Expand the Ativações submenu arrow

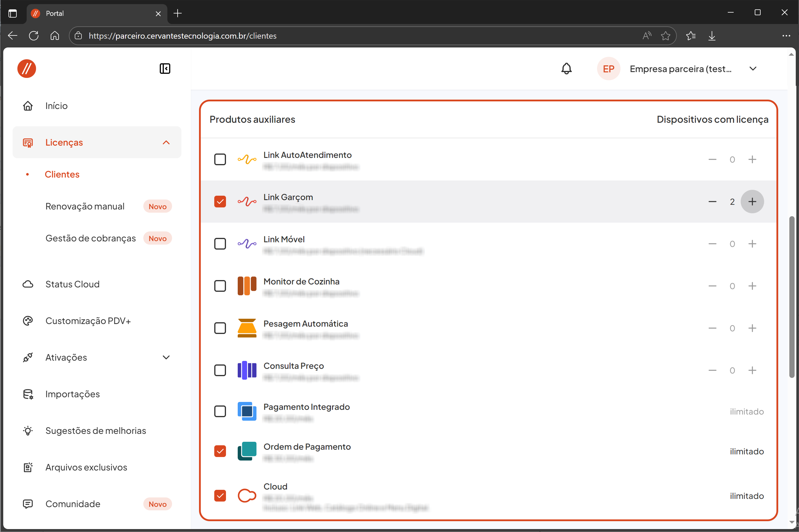[166, 358]
